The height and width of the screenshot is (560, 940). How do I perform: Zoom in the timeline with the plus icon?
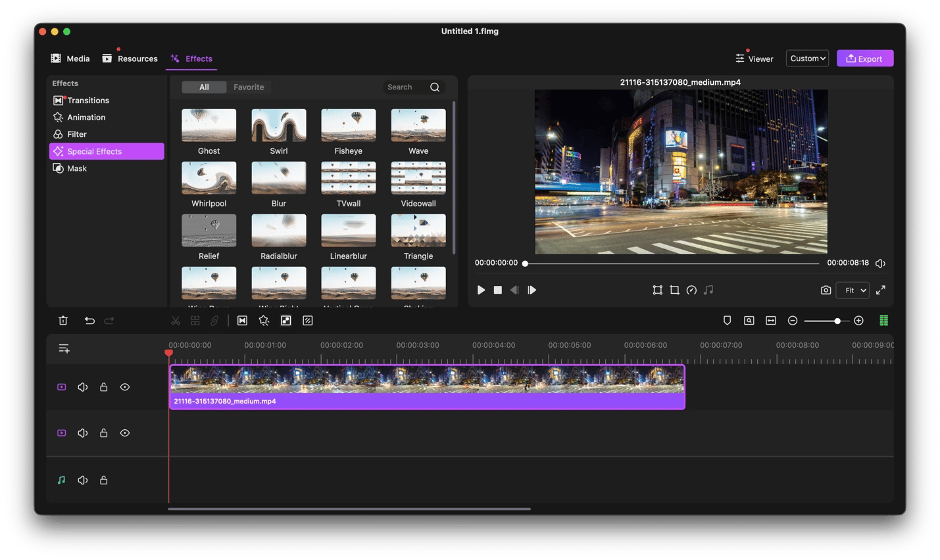coord(858,321)
